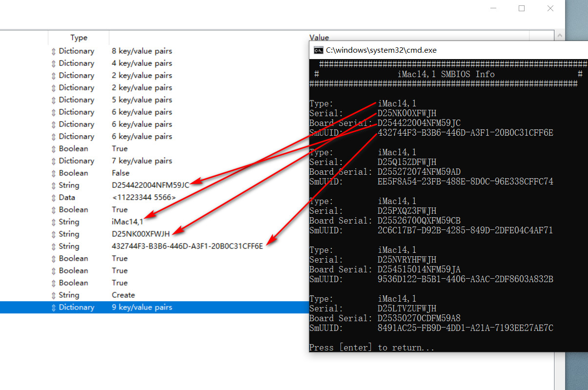Image resolution: width=588 pixels, height=390 pixels.
Task: Click the cmd.exe icon in the console title bar
Action: (318, 50)
